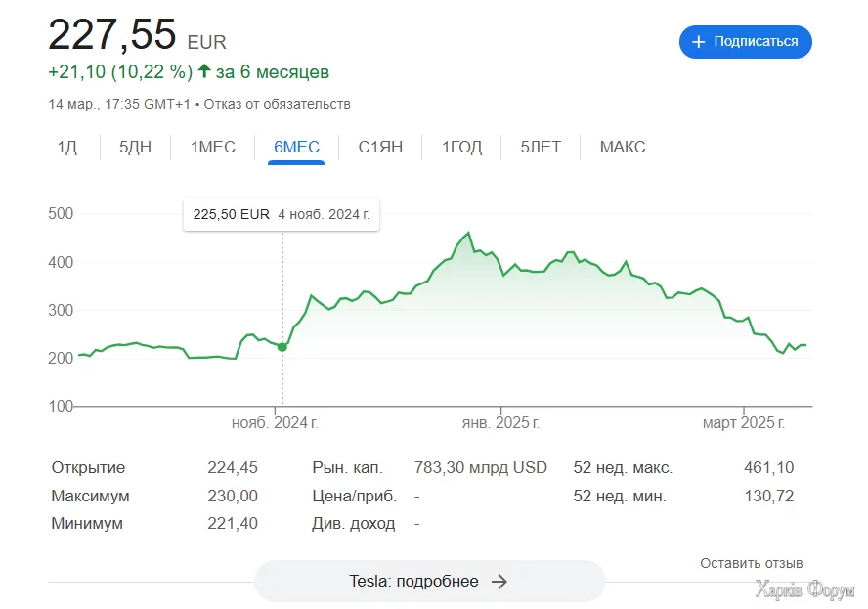868x609 pixels.
Task: Select the 1Д time range tab
Action: pos(66,148)
